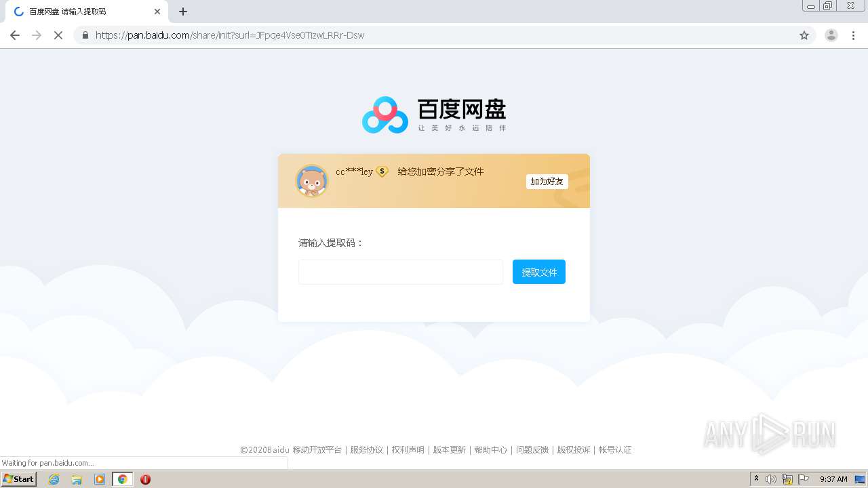Click the red Opera-style taskbar icon
The image size is (868, 488).
tap(145, 479)
